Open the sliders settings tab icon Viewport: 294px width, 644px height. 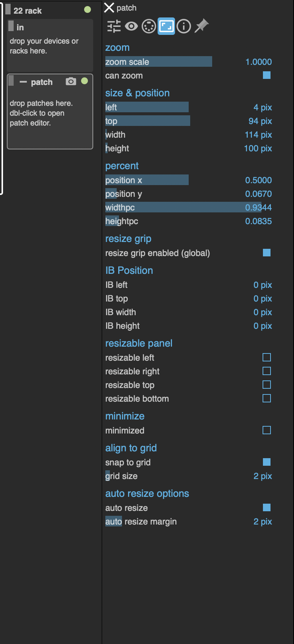[114, 26]
